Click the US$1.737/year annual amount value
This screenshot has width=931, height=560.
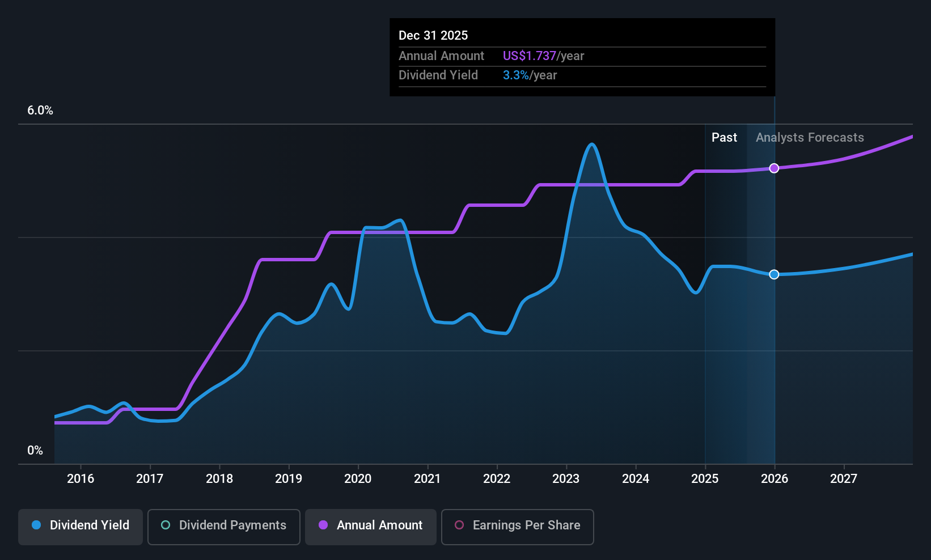[x=543, y=56]
